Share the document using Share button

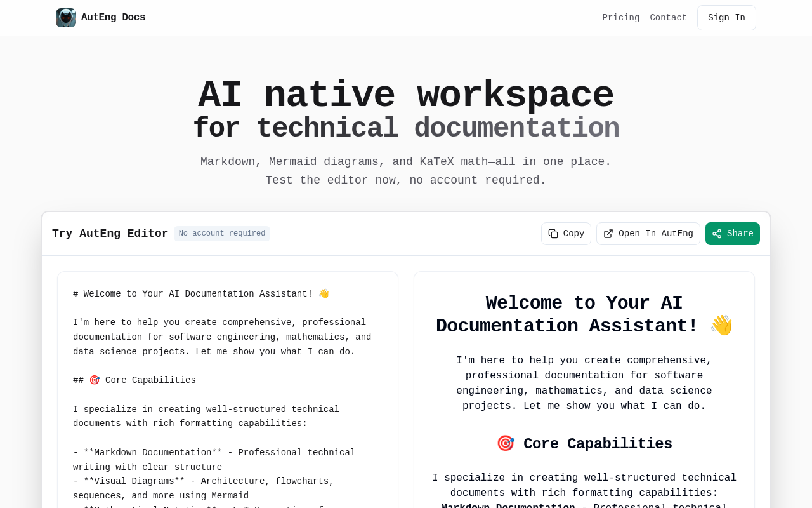732,234
